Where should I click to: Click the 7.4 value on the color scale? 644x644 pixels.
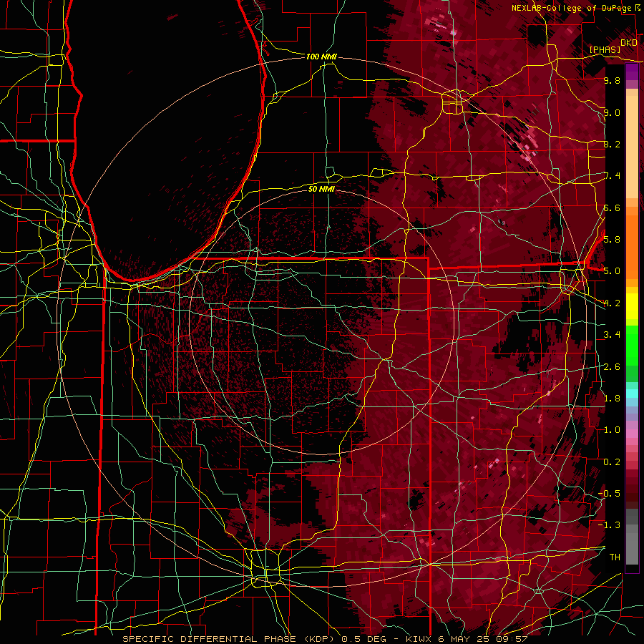pyautogui.click(x=612, y=176)
